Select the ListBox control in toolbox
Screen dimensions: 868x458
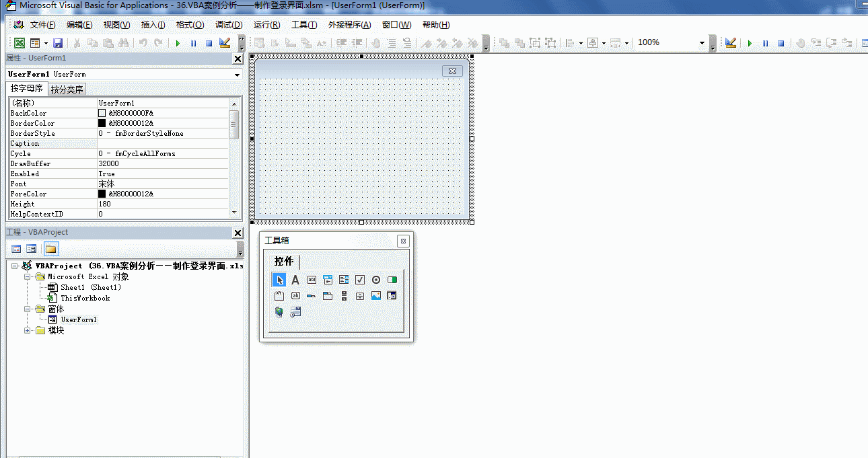pos(344,280)
